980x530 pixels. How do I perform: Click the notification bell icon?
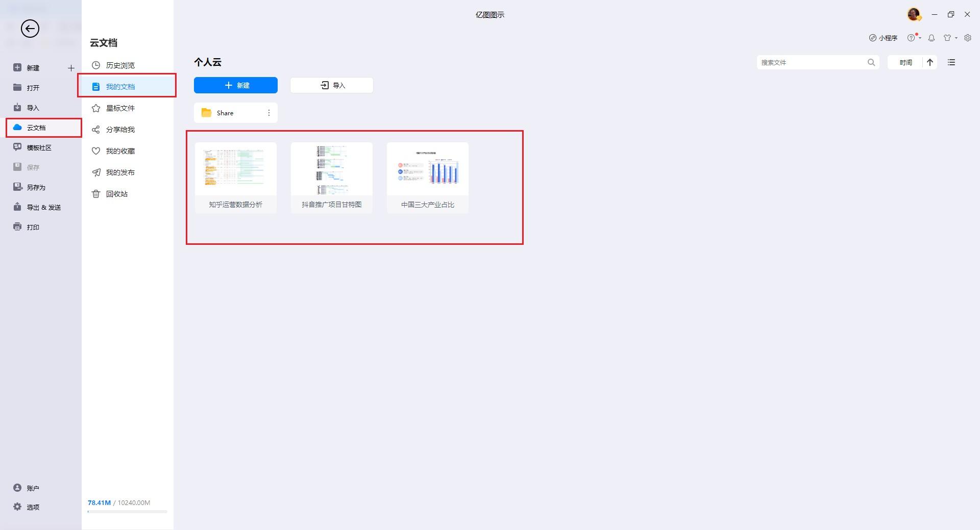coord(932,38)
